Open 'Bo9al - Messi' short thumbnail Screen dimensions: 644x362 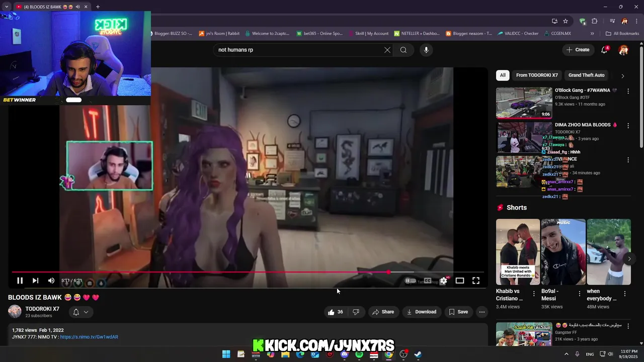(x=563, y=252)
